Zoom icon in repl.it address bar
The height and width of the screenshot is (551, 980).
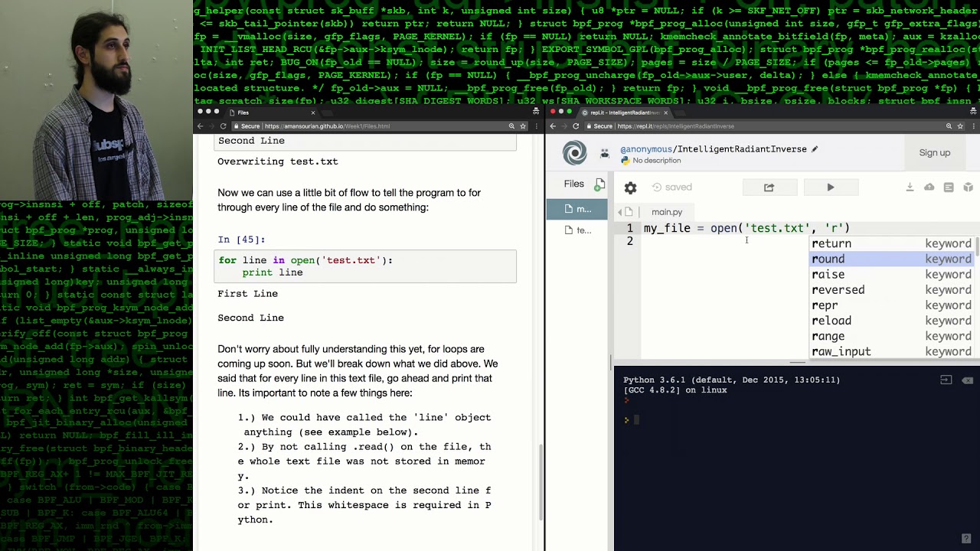tap(949, 126)
